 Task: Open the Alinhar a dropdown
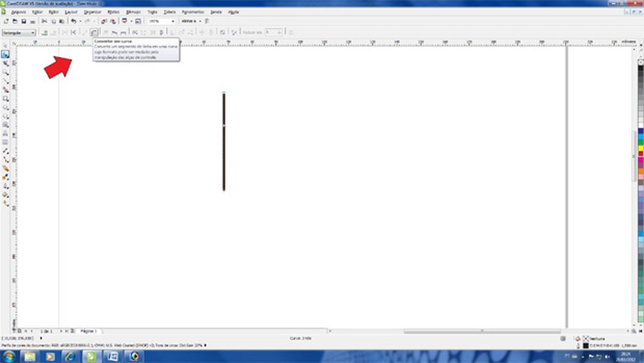click(x=200, y=21)
